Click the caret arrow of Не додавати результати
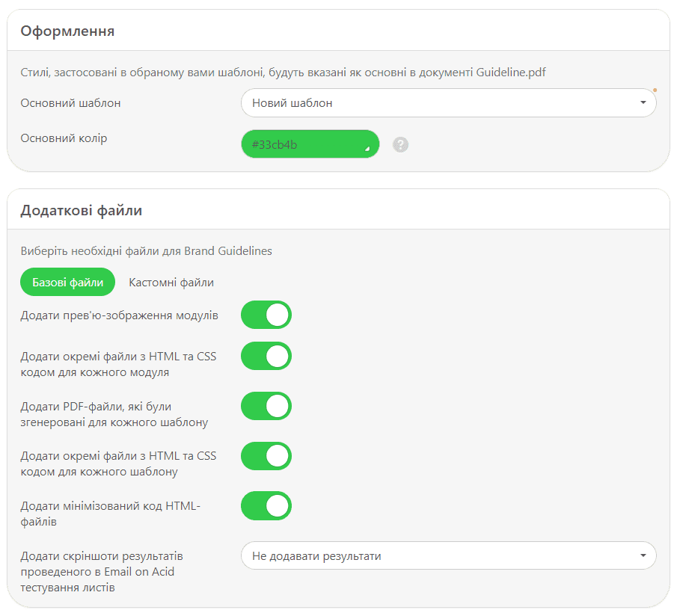The width and height of the screenshot is (677, 616). click(x=643, y=555)
